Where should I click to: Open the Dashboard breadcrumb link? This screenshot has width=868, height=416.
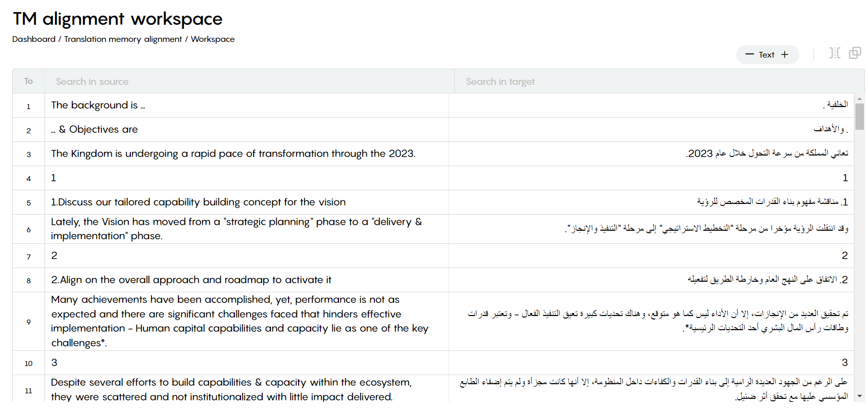pos(34,39)
